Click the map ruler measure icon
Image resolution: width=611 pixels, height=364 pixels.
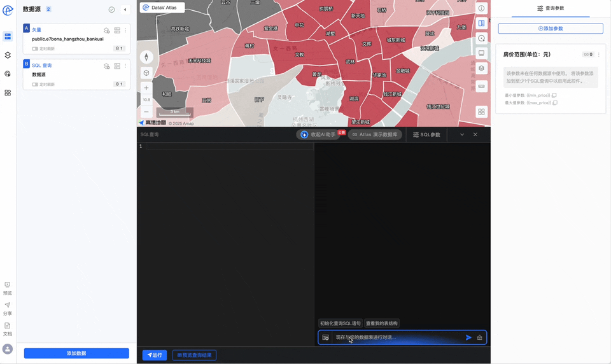point(482,86)
